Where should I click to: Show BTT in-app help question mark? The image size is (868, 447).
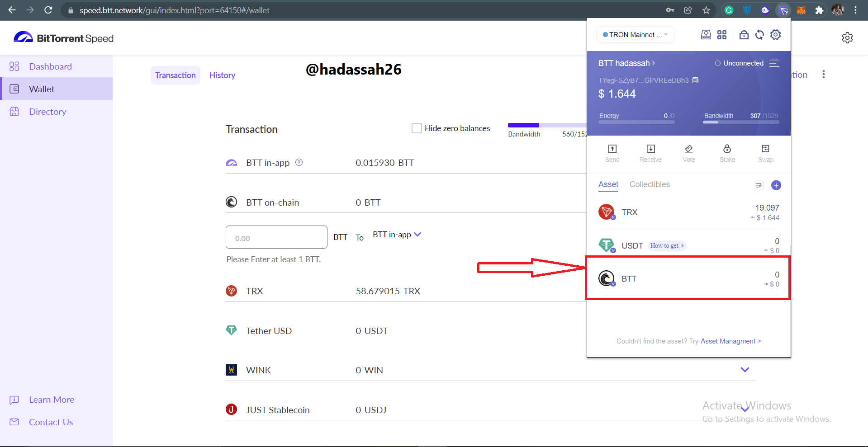299,162
